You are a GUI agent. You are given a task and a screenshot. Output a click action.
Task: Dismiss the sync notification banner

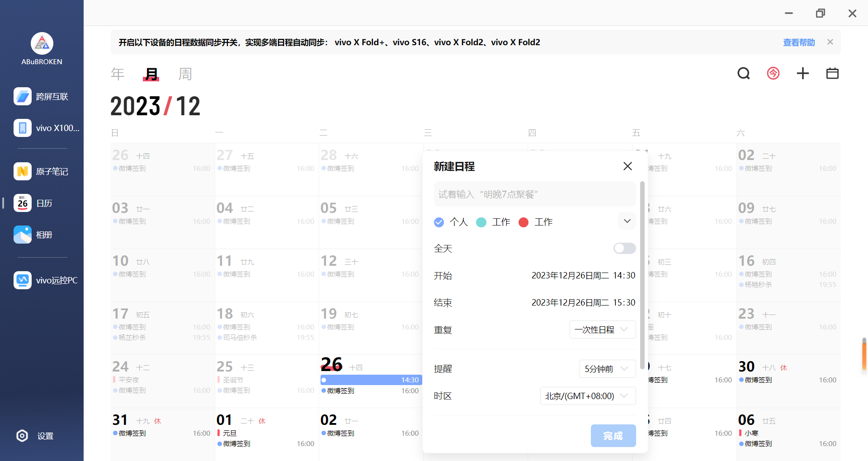click(830, 42)
